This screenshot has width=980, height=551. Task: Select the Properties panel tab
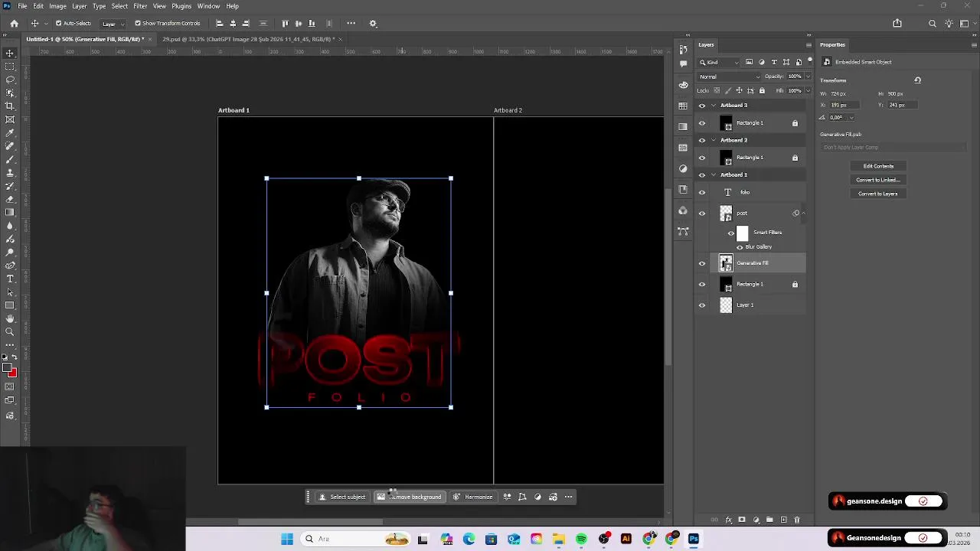point(832,45)
